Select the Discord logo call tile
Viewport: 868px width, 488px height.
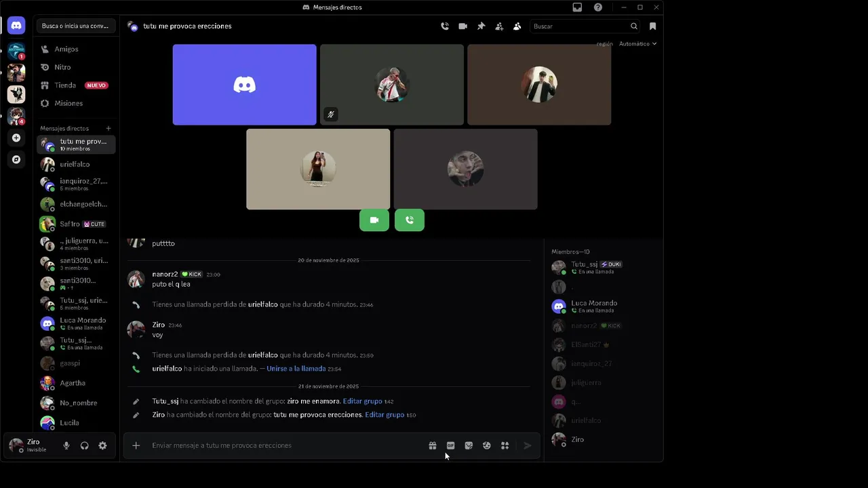tap(244, 85)
